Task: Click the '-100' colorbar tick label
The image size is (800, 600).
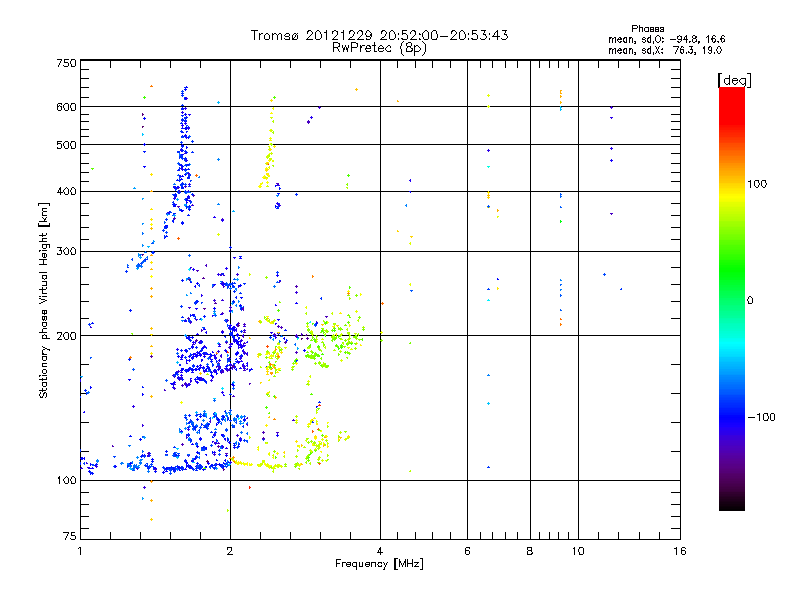Action: coord(761,417)
